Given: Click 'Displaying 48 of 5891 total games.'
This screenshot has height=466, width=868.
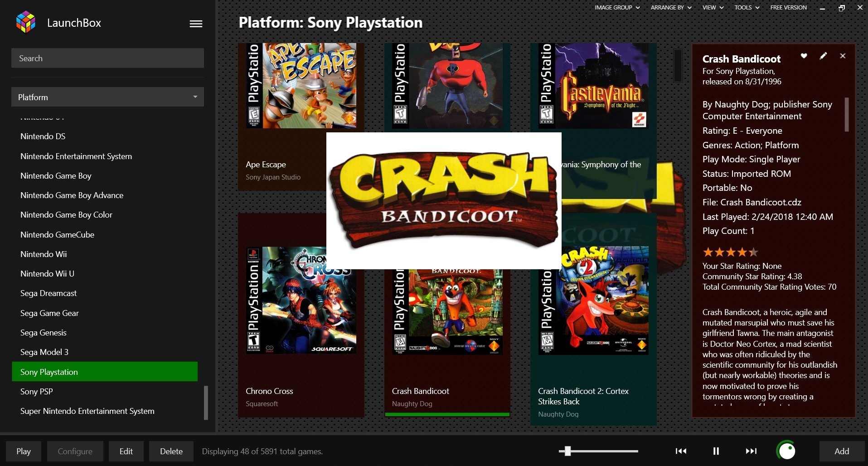Looking at the screenshot, I should pos(262,451).
